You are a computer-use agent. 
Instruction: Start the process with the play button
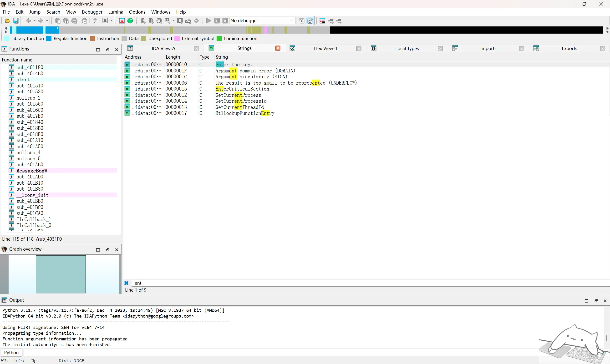(209, 21)
